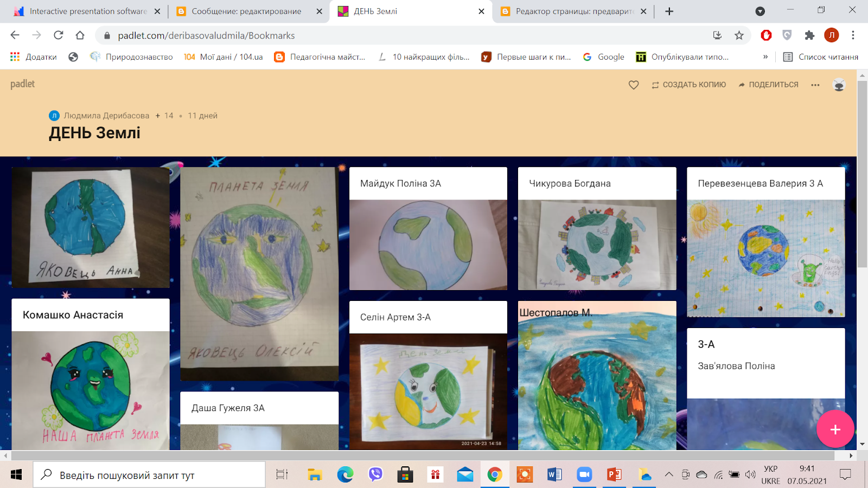This screenshot has height=488, width=868.
Task: Switch to Сообщение: редактирование tab
Action: click(x=248, y=11)
